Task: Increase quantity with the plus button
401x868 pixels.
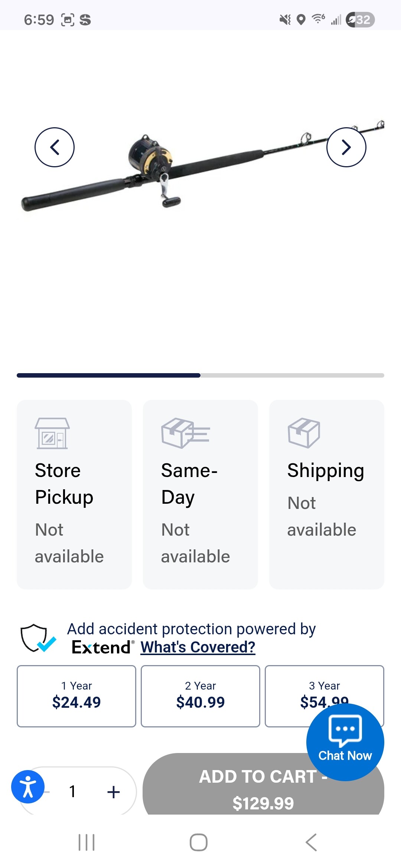Action: (114, 792)
